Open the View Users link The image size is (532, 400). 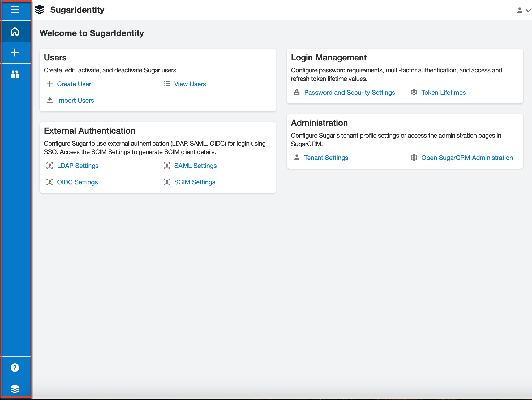pyautogui.click(x=190, y=84)
